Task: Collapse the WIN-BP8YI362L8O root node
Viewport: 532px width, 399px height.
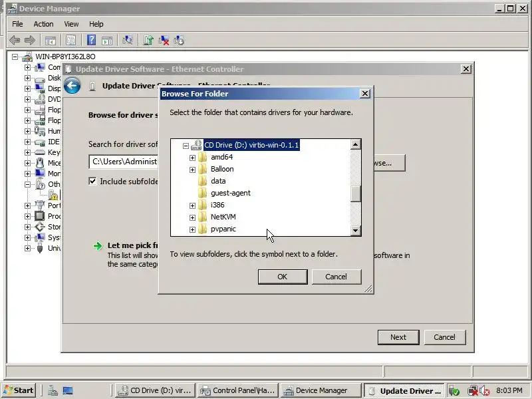Action: coord(15,57)
